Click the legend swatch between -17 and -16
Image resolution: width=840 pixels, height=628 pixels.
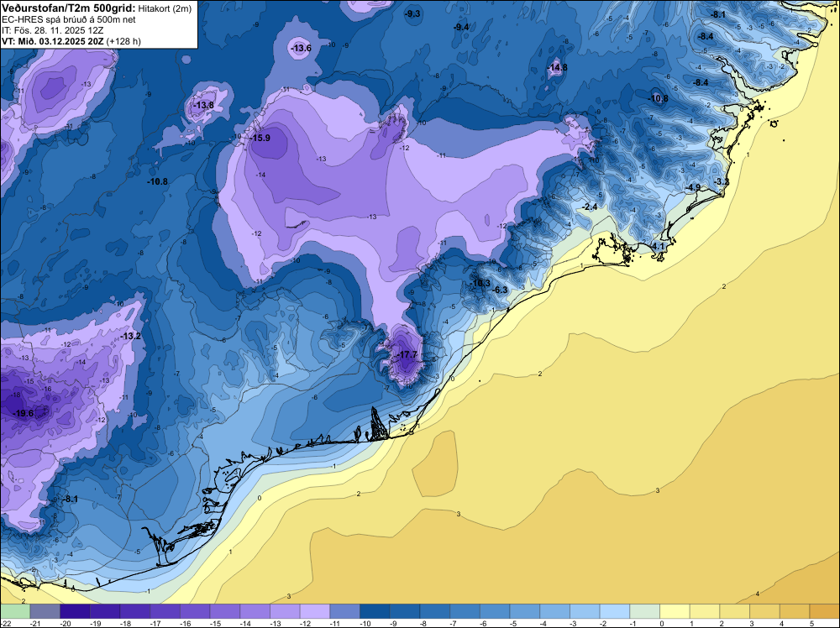[165, 611]
